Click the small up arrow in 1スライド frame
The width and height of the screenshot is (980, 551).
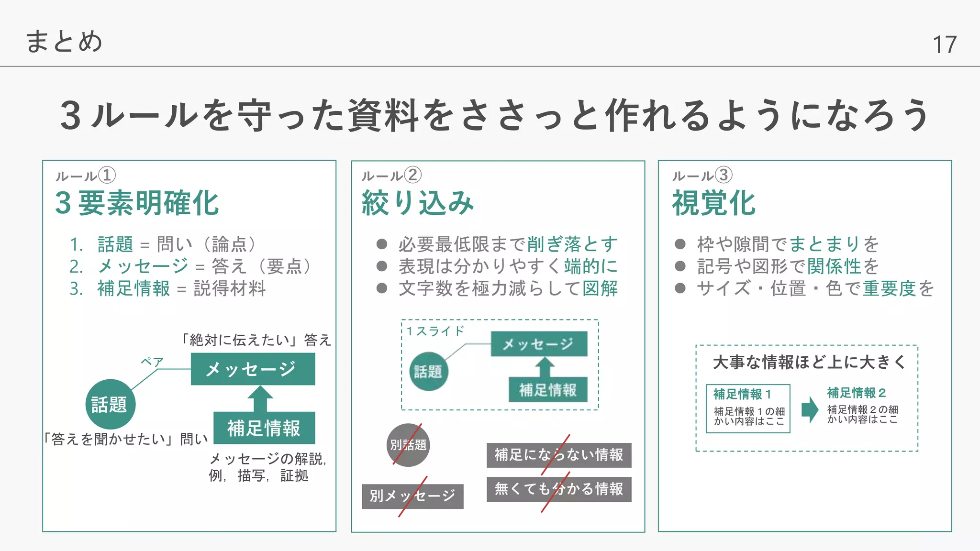pyautogui.click(x=545, y=367)
